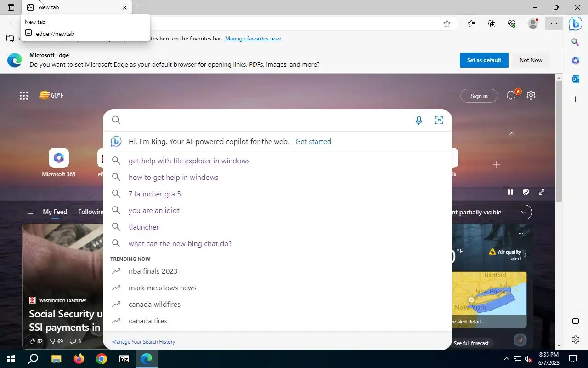Image resolution: width=588 pixels, height=368 pixels.
Task: Select suggestion you are an idiot
Action: click(277, 211)
